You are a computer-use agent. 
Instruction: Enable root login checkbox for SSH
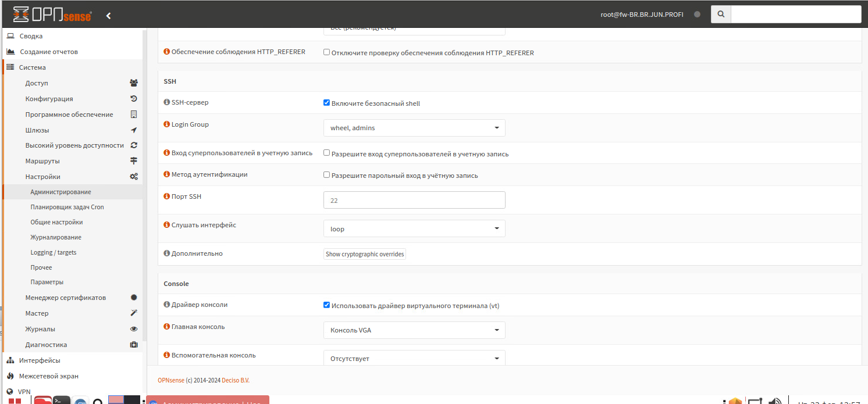pyautogui.click(x=326, y=153)
